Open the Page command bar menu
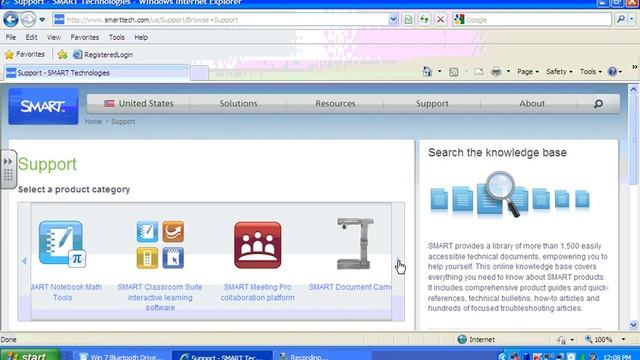Image resolution: width=640 pixels, height=360 pixels. coord(528,72)
